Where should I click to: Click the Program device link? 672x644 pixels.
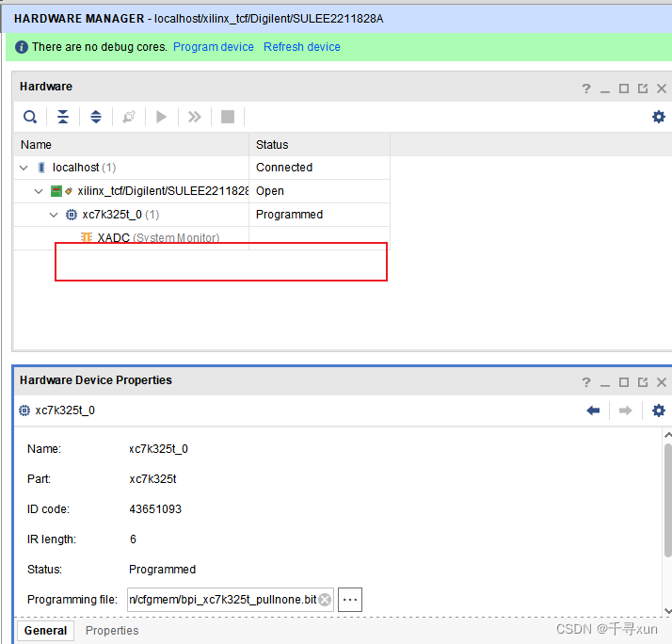214,47
